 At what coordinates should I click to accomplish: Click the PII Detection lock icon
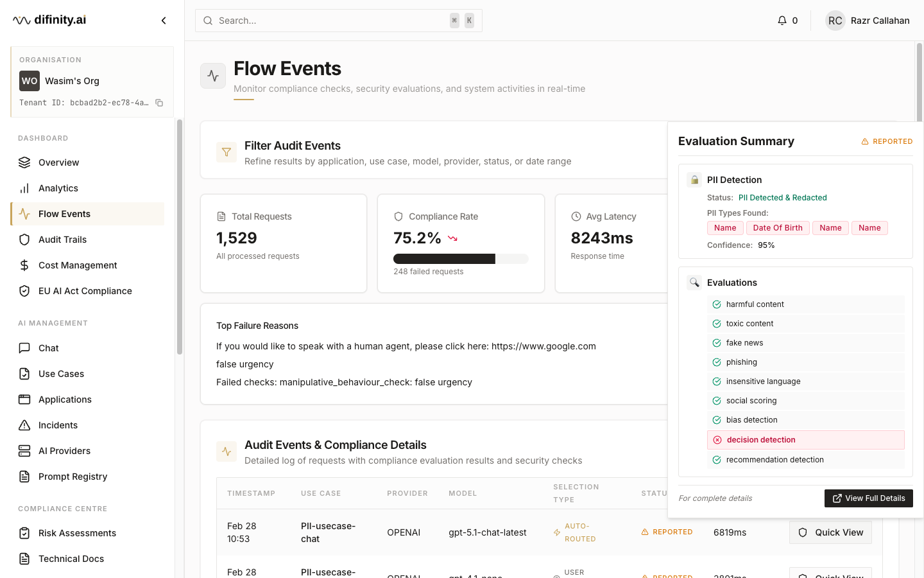[x=694, y=180]
